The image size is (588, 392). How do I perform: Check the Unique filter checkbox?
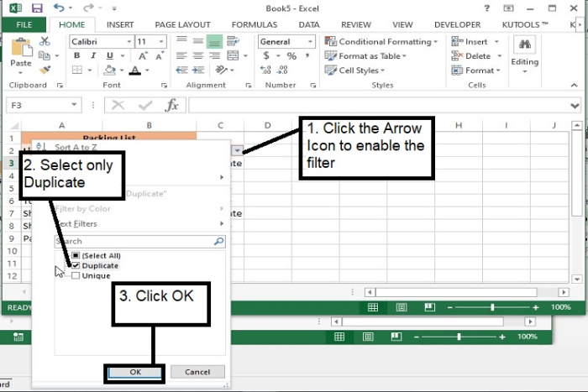tap(76, 276)
